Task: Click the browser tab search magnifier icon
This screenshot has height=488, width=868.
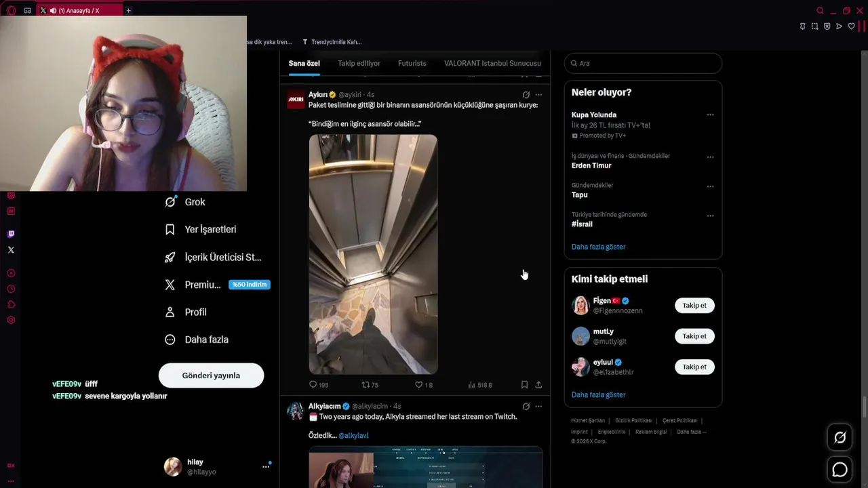Action: point(820,11)
